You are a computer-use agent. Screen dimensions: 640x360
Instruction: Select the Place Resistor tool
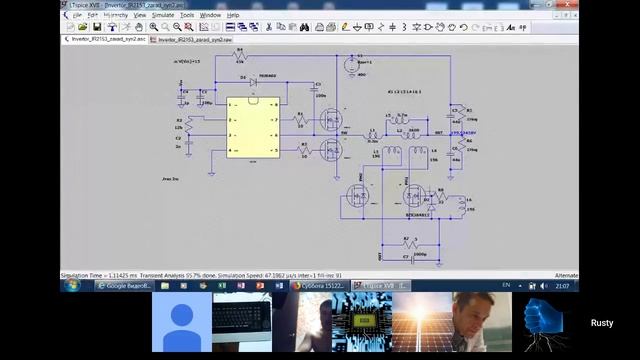point(381,27)
